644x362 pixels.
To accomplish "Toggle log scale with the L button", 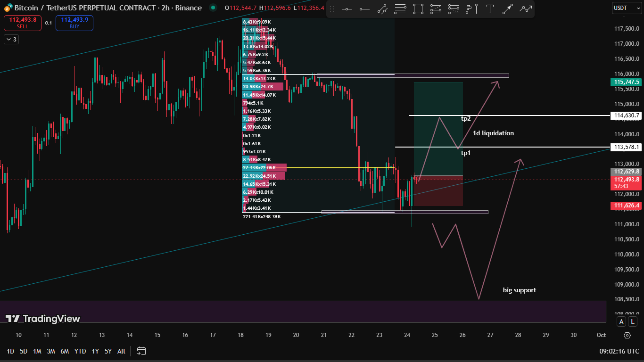I will tap(633, 321).
